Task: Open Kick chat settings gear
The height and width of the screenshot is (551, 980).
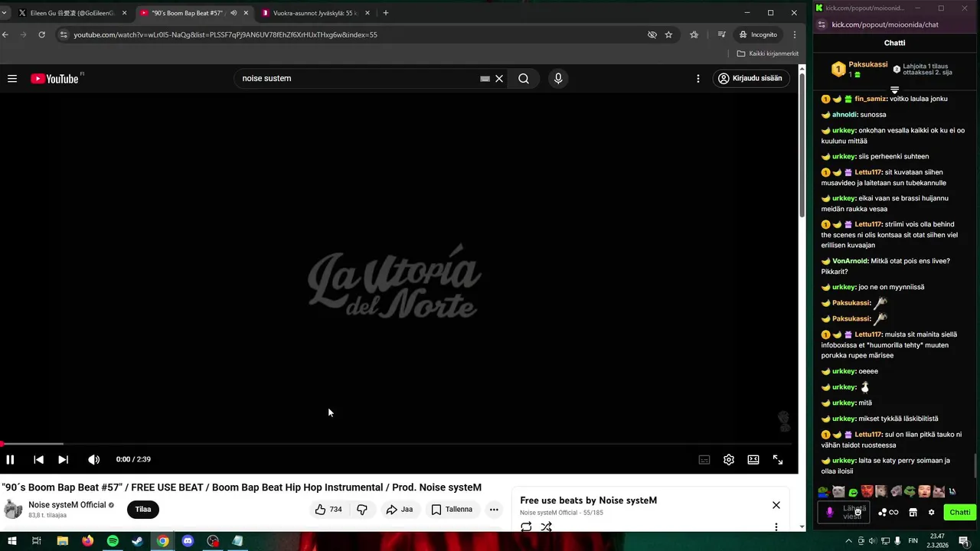Action: [x=931, y=512]
